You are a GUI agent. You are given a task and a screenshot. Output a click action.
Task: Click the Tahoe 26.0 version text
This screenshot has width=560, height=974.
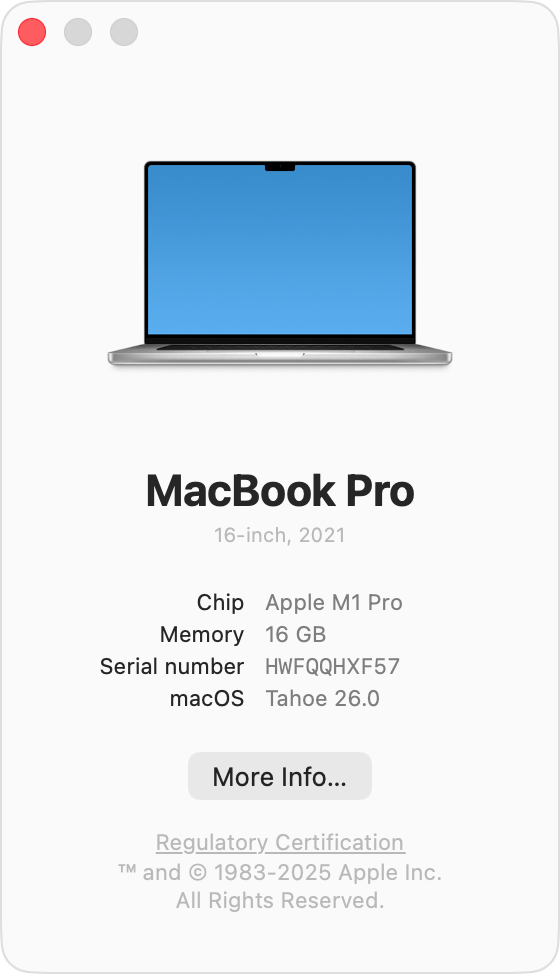pyautogui.click(x=322, y=699)
